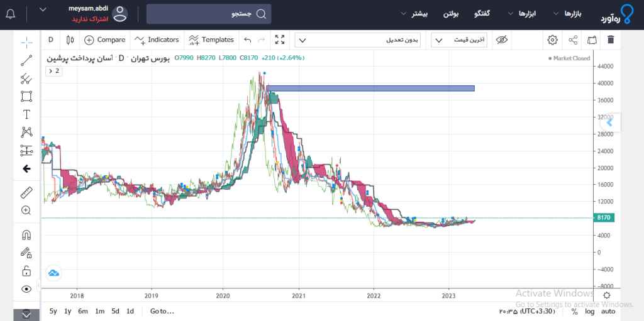Expand the indicator legend chevron showing 2
The width and height of the screenshot is (644, 321).
pyautogui.click(x=54, y=71)
